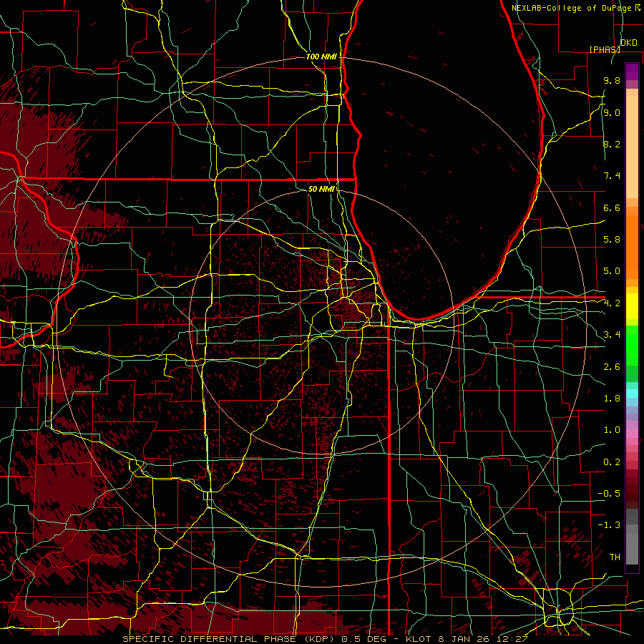
Task: Pick the gray segment beside the TH label
Action: (632, 550)
